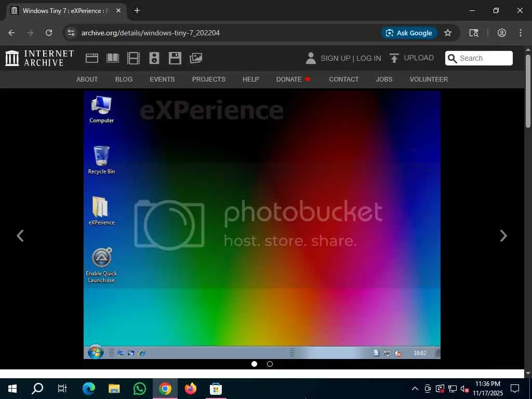Screen dimensions: 532x399
Task: Open the JOBS link
Action: click(384, 79)
